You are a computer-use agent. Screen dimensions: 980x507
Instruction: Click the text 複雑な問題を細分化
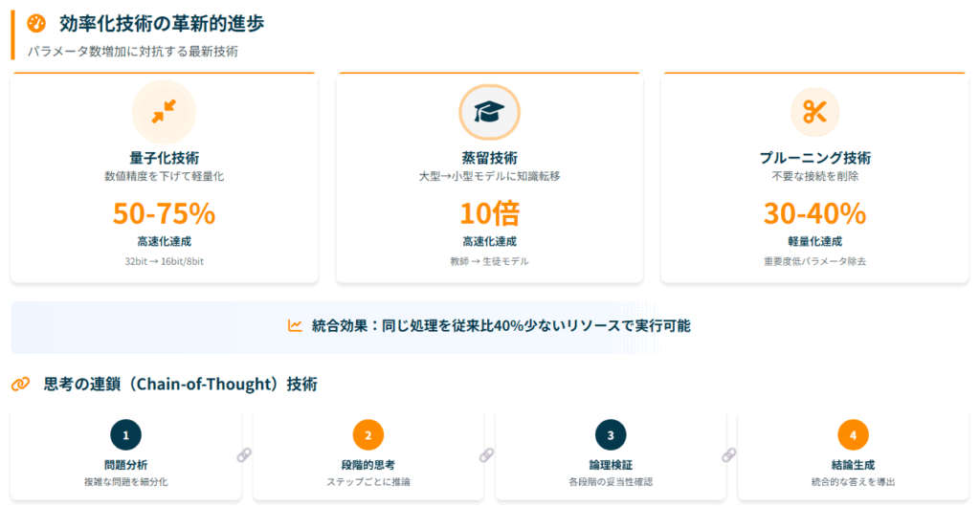pos(125,482)
